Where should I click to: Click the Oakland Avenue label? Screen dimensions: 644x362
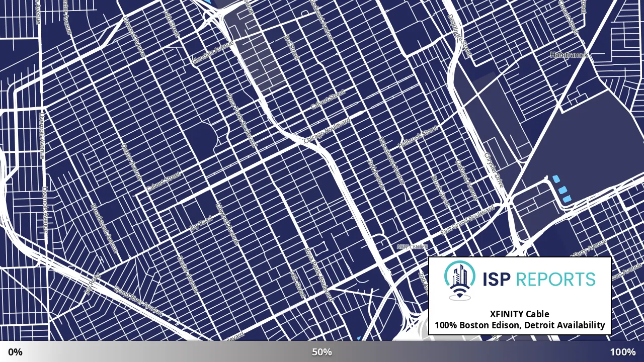point(467,180)
